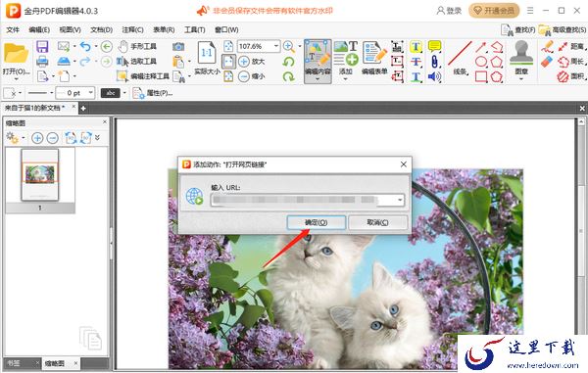Open the Properties 属性(P) button
Screen dimensions: 588x373
[153, 93]
